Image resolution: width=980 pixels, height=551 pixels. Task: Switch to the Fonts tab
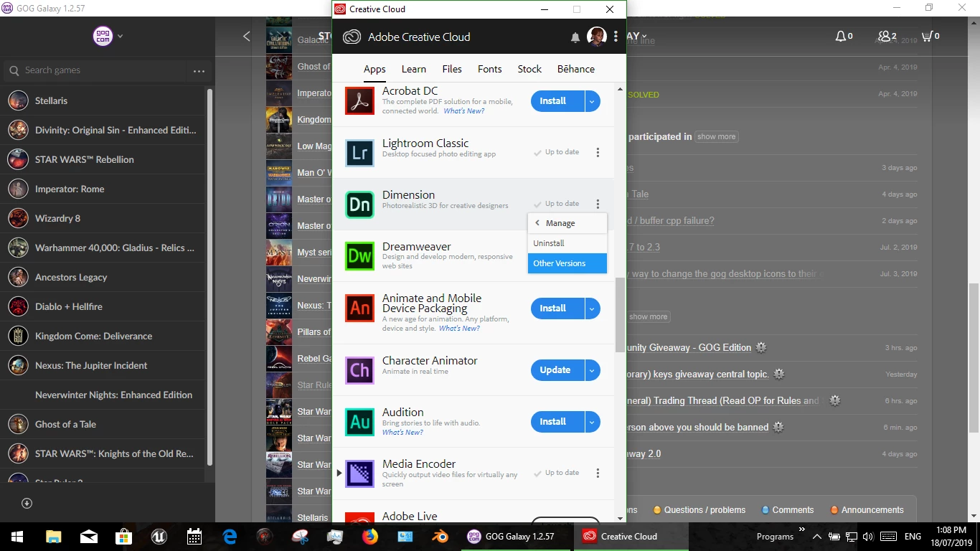pos(490,69)
